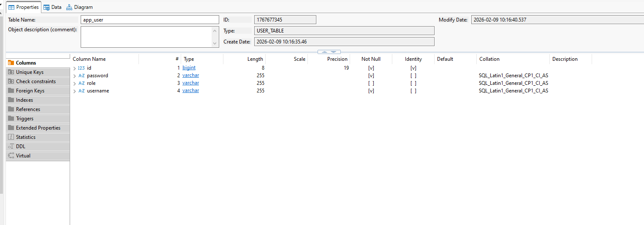Switch to the Data tab

click(x=52, y=7)
